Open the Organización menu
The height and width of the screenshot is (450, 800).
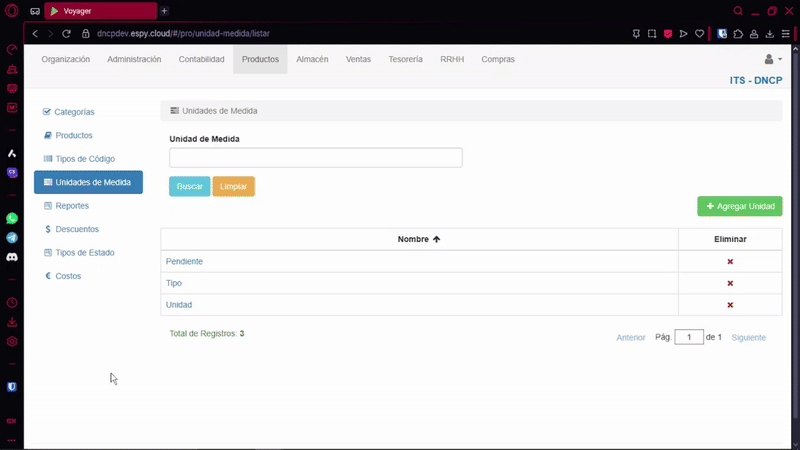pos(66,59)
